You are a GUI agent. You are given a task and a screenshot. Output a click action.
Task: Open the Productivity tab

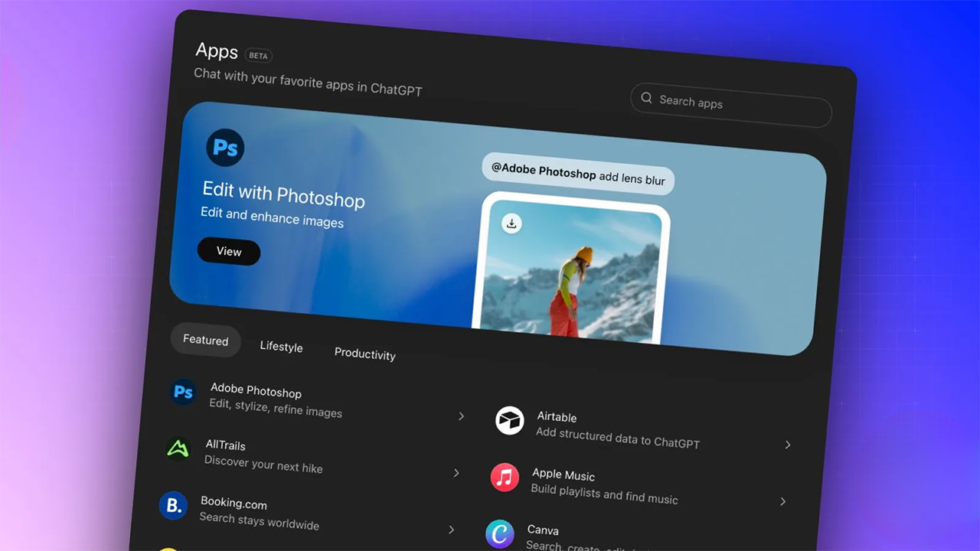[x=364, y=354]
